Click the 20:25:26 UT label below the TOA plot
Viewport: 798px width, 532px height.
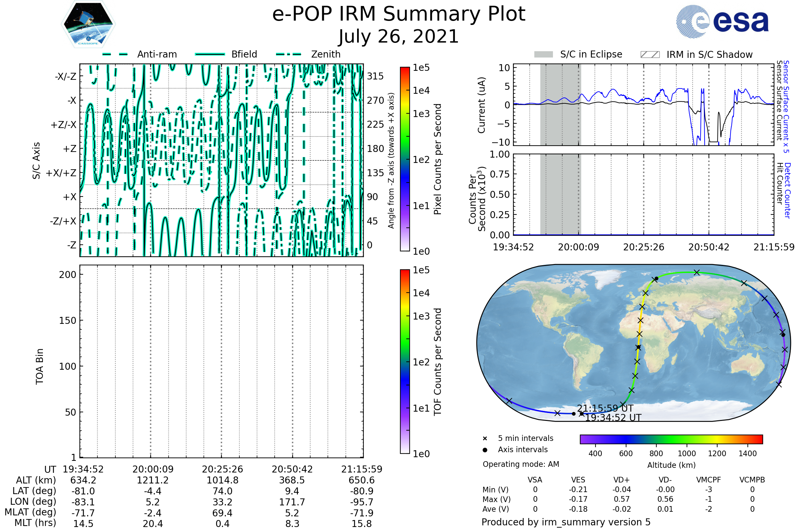(x=222, y=469)
